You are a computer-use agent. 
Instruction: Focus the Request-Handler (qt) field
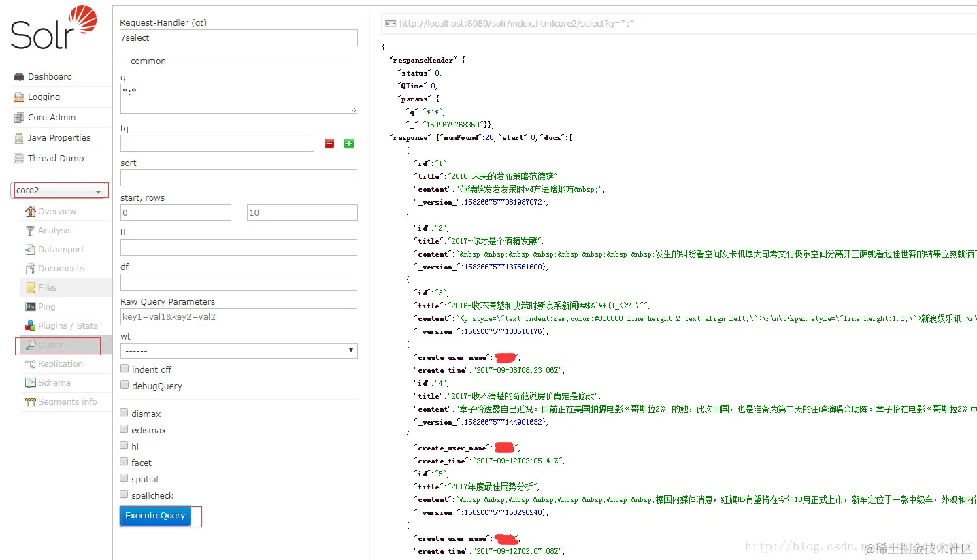(239, 38)
